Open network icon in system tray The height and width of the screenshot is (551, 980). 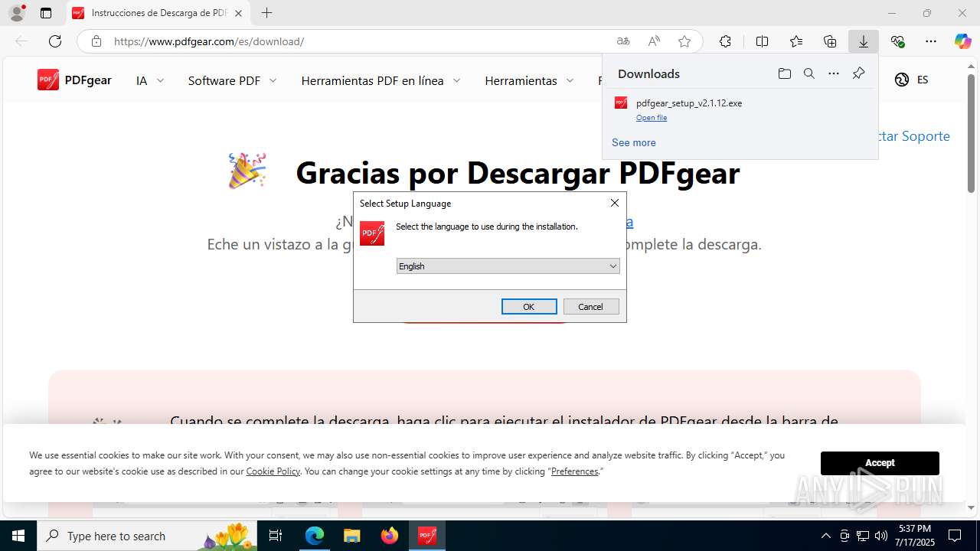click(x=863, y=536)
